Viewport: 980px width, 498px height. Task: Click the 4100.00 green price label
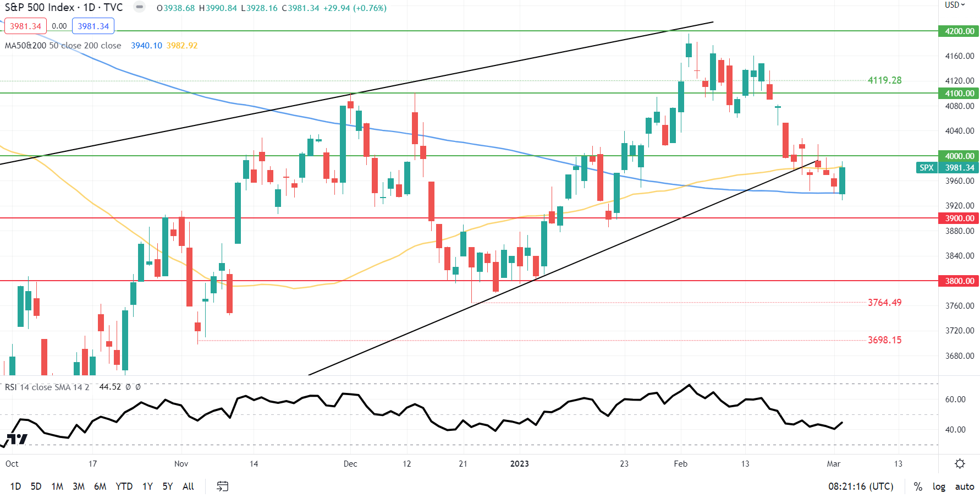(959, 93)
